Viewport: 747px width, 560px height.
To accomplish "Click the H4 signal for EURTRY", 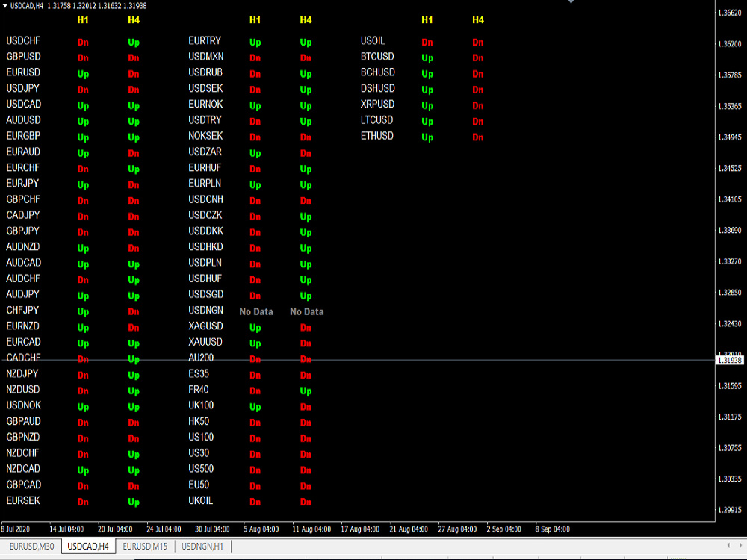I will click(x=306, y=43).
